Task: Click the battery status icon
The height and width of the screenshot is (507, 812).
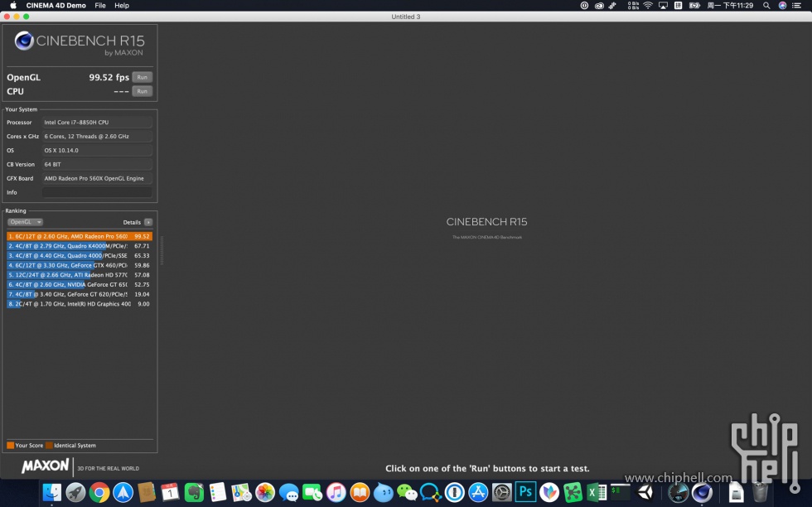Action: [x=694, y=5]
